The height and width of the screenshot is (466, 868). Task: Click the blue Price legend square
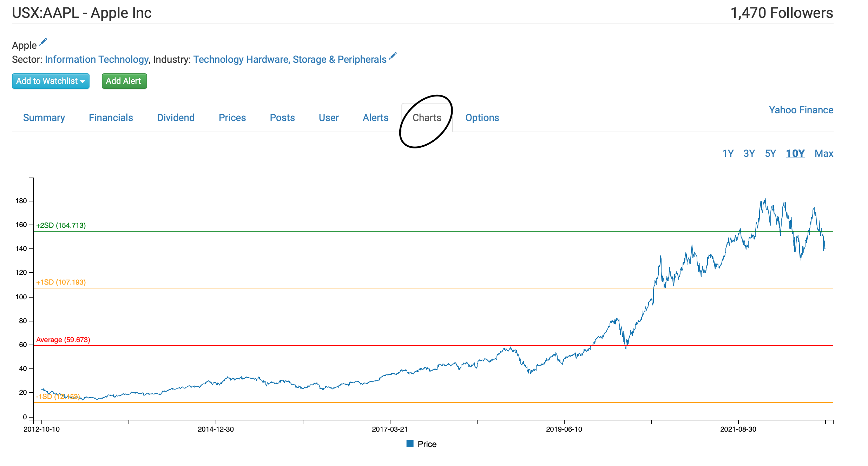410,444
